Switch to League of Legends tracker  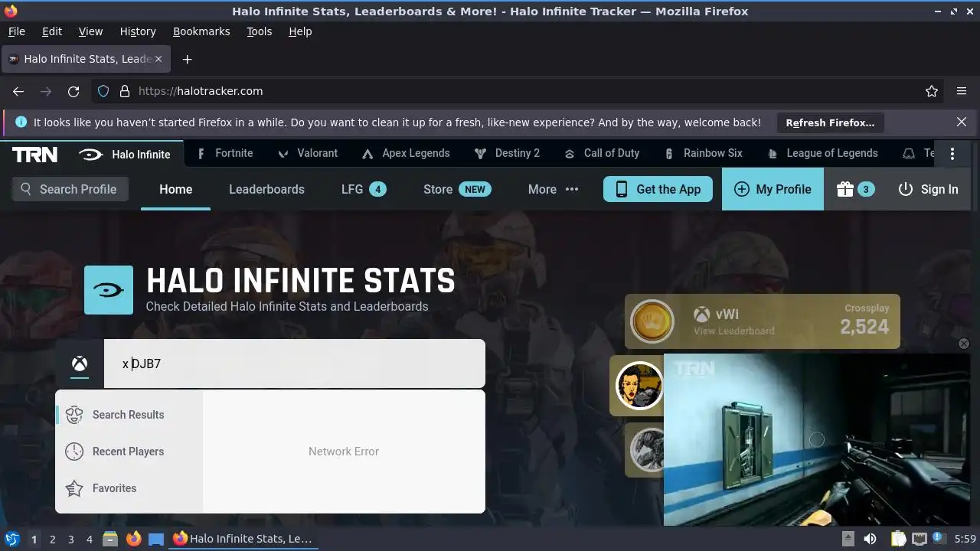point(823,153)
